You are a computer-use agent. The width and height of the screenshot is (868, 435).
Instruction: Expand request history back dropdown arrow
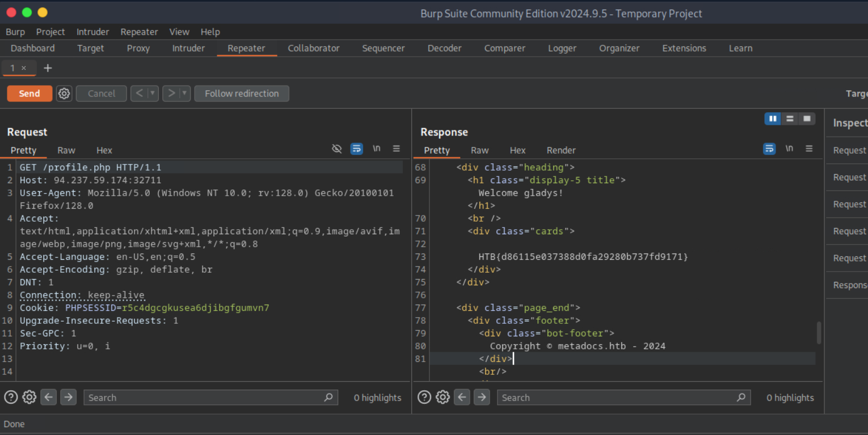click(152, 94)
